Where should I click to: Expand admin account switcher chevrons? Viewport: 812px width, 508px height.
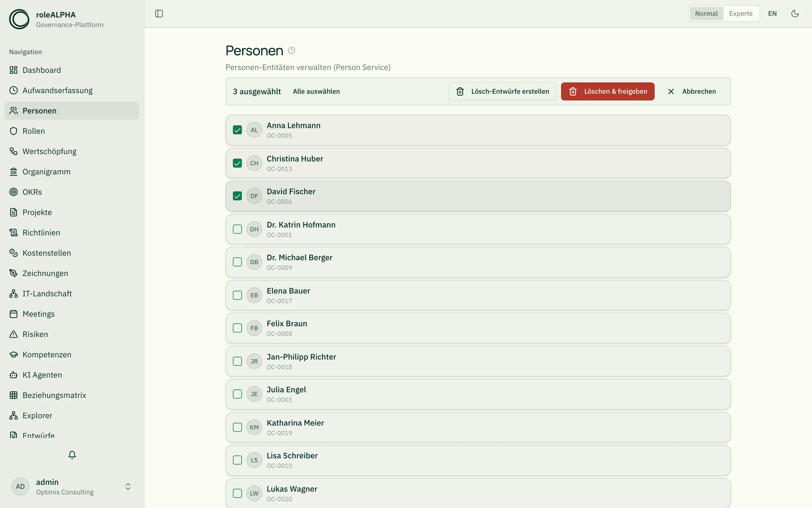click(128, 487)
